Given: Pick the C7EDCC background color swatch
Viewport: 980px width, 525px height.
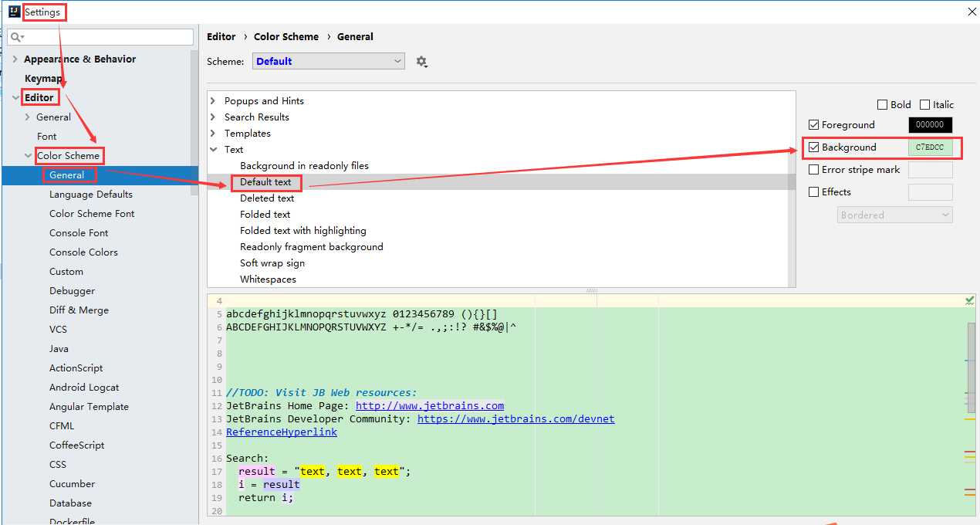Looking at the screenshot, I should (931, 147).
